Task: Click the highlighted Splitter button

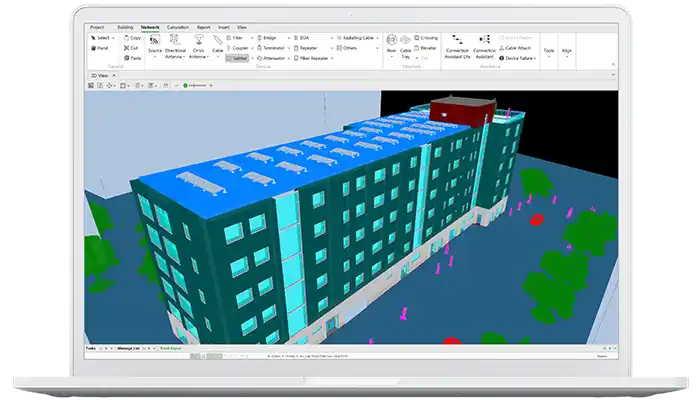Action: [x=237, y=58]
